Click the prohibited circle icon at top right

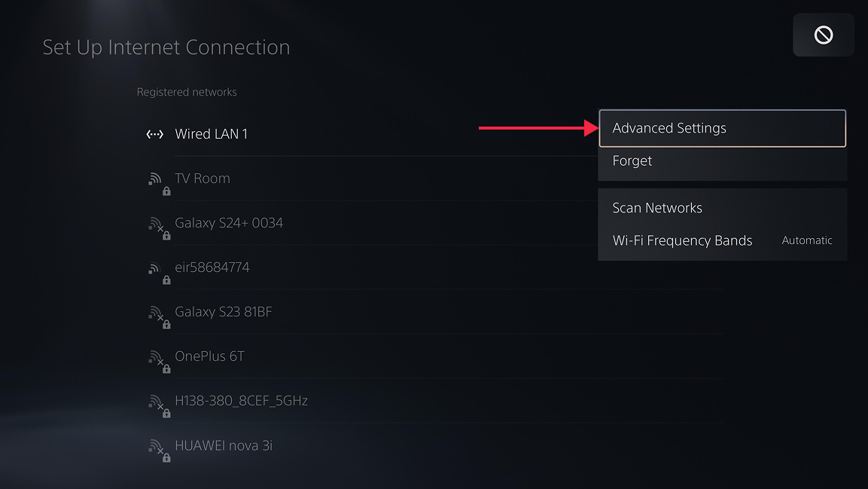point(824,35)
